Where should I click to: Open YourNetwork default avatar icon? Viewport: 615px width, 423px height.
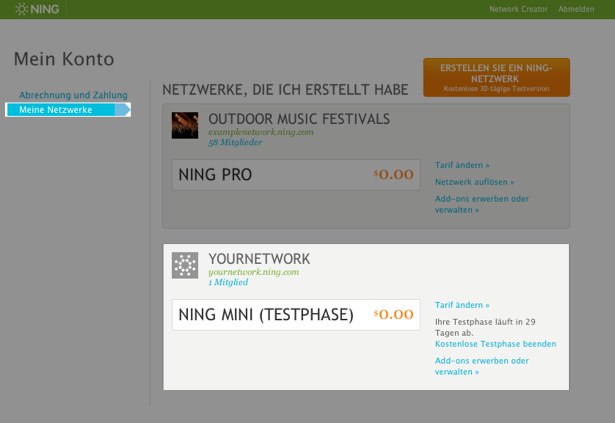tap(185, 265)
